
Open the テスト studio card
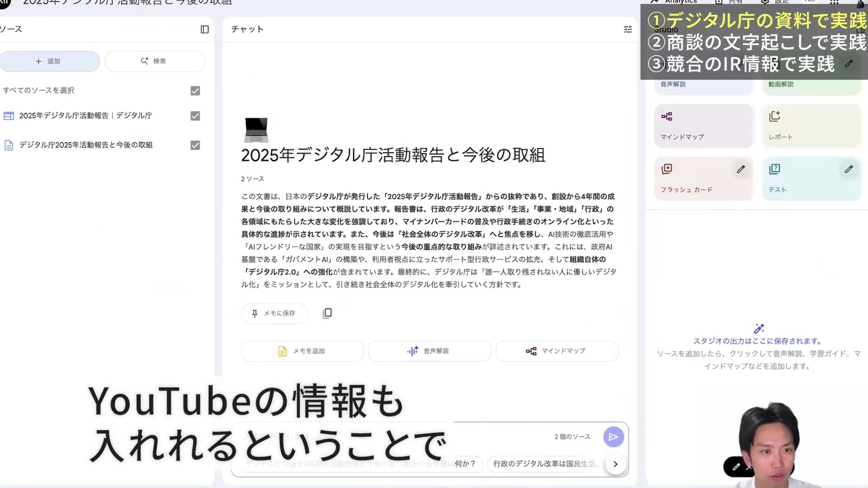(x=811, y=179)
